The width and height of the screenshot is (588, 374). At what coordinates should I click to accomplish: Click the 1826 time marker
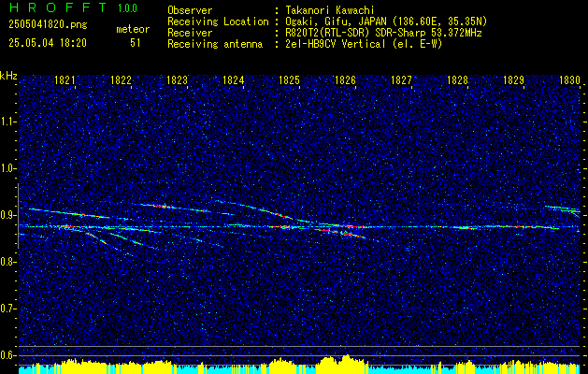(x=345, y=79)
